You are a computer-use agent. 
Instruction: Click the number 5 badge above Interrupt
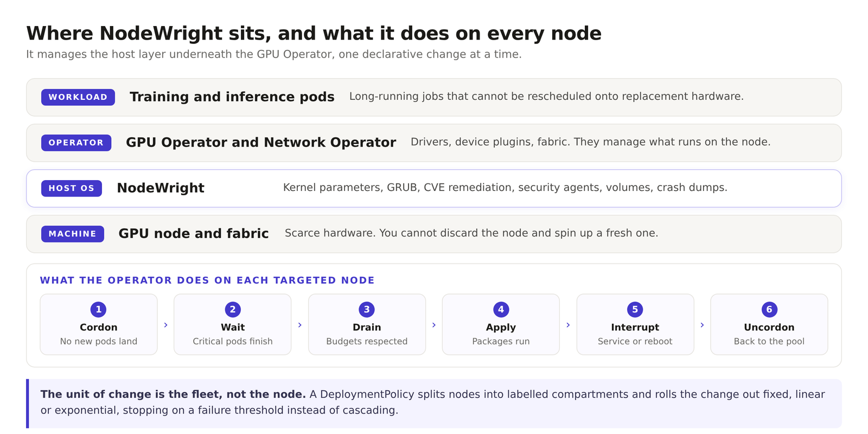[x=635, y=309]
